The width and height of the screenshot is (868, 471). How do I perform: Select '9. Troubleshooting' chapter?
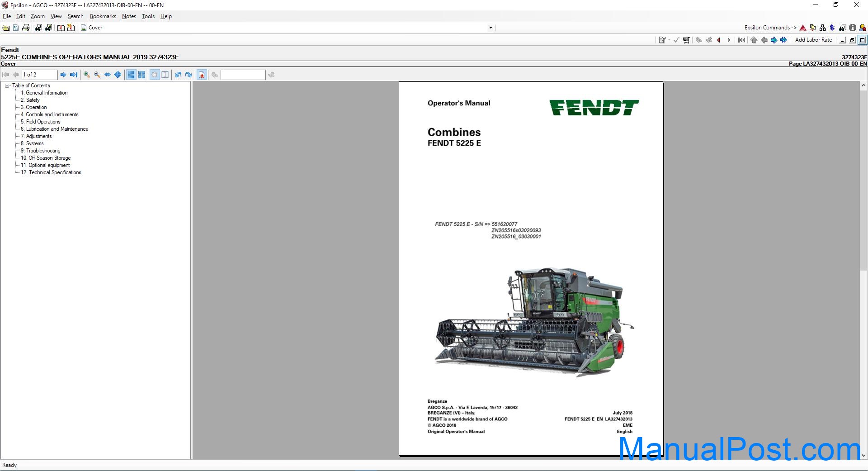(x=41, y=151)
